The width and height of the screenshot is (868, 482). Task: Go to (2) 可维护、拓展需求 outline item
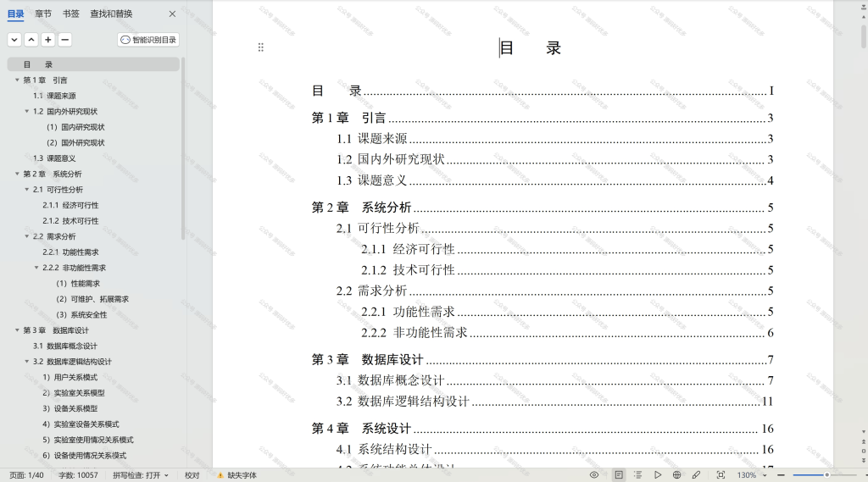[x=92, y=299]
